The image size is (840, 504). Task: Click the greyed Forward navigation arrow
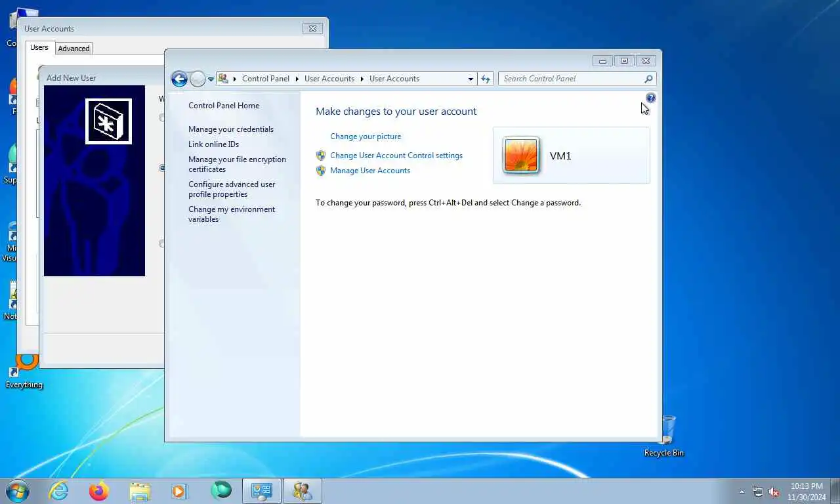coord(198,79)
